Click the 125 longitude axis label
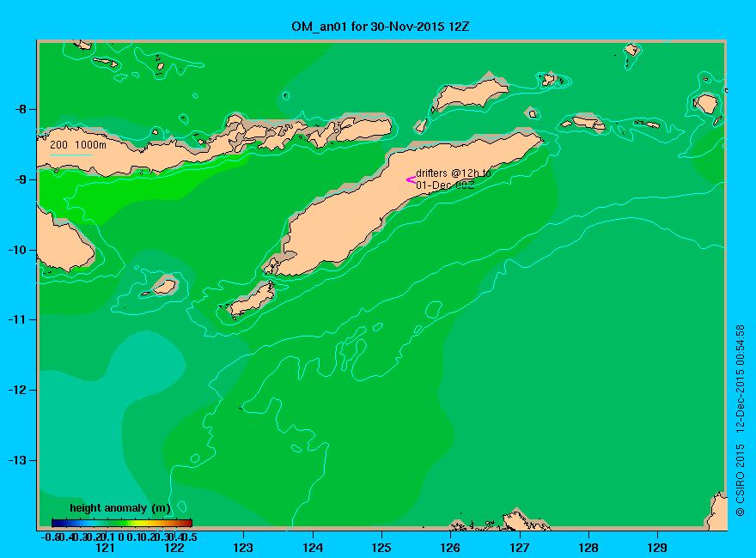Viewport: 756px width, 558px height. tap(381, 548)
